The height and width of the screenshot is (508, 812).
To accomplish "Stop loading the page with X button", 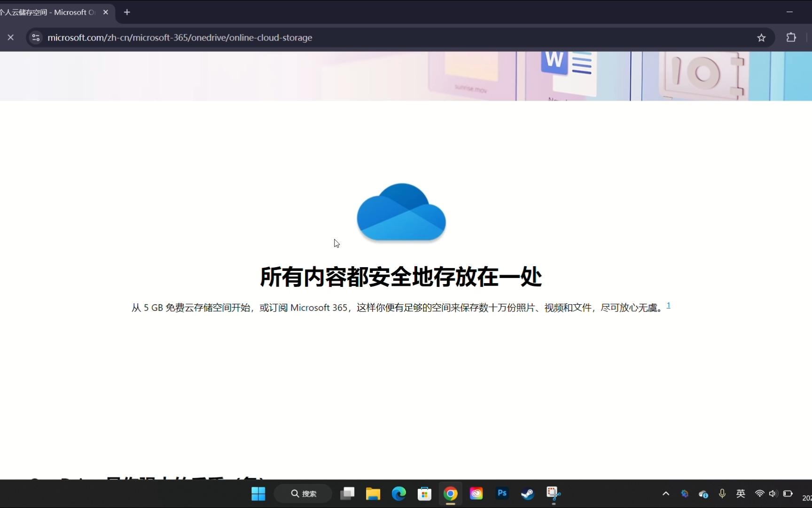I will tap(11, 38).
